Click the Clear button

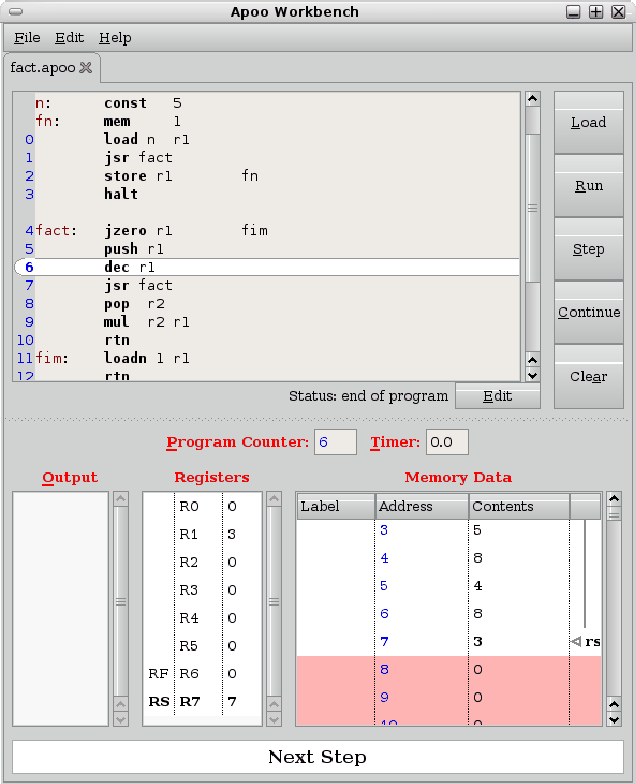pyautogui.click(x=588, y=376)
